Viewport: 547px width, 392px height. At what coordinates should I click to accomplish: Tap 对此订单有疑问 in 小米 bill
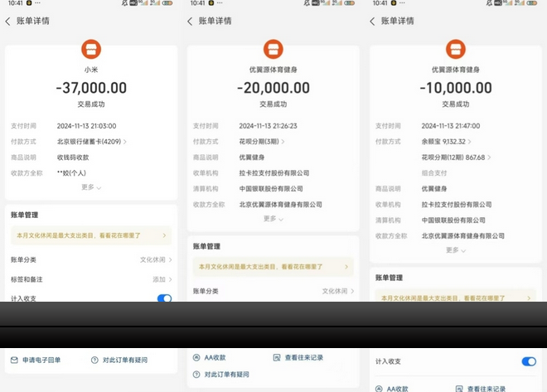click(125, 360)
